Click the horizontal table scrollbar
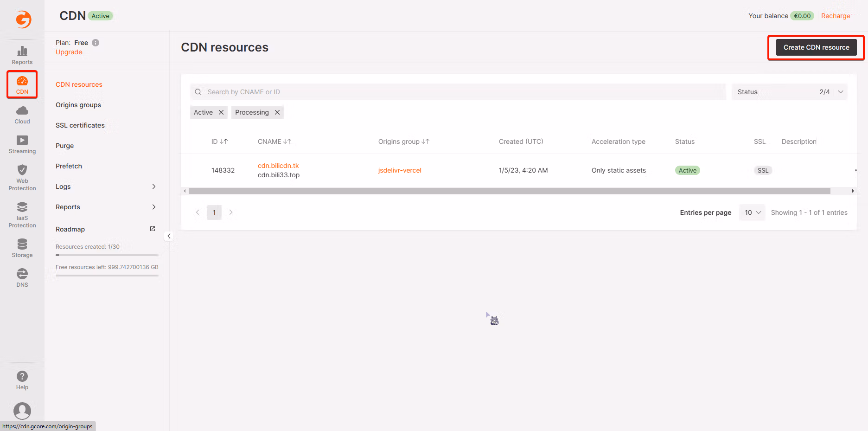This screenshot has height=431, width=868. click(509, 191)
